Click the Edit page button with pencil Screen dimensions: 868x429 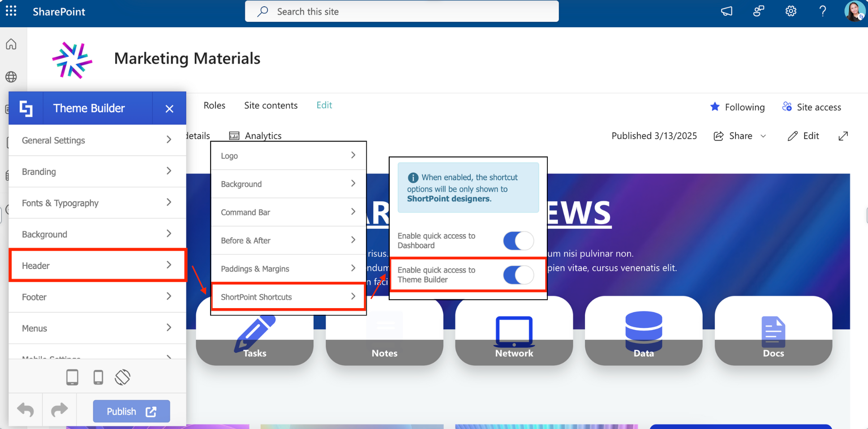[x=803, y=136]
